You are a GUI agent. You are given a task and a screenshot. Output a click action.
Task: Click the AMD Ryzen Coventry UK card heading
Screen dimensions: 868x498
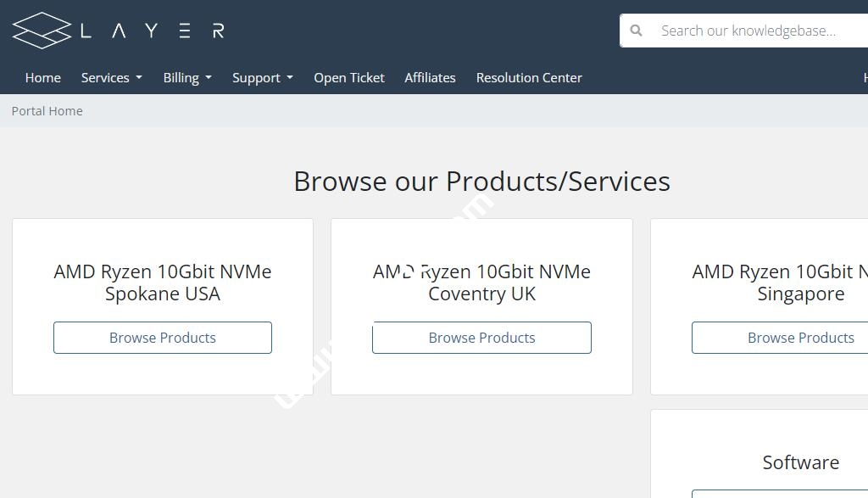(x=481, y=283)
